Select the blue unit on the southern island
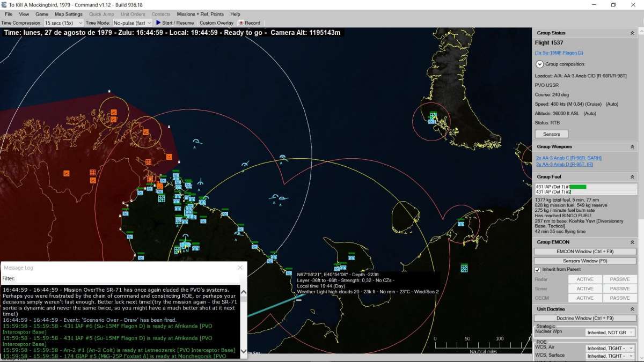The image size is (644, 362). point(351,257)
